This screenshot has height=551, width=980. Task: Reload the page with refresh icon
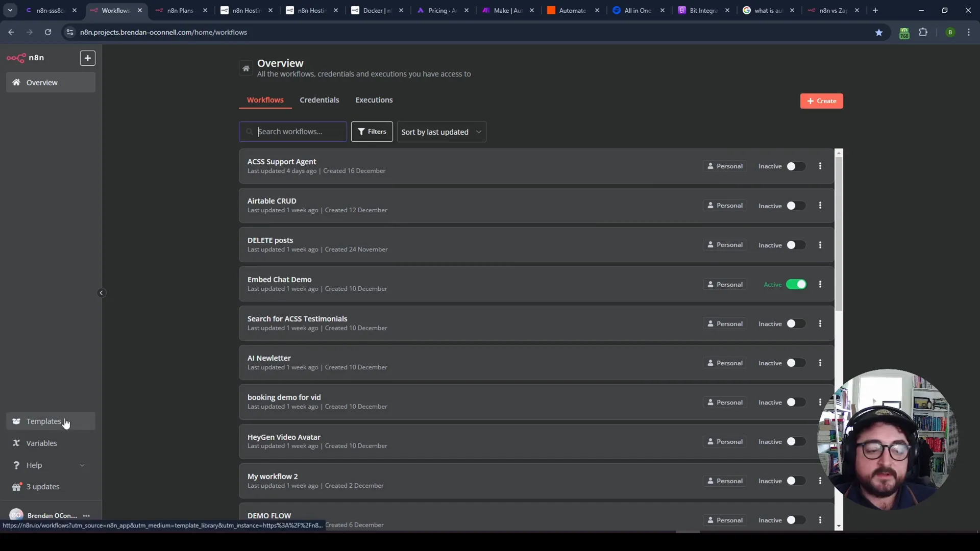coord(48,32)
